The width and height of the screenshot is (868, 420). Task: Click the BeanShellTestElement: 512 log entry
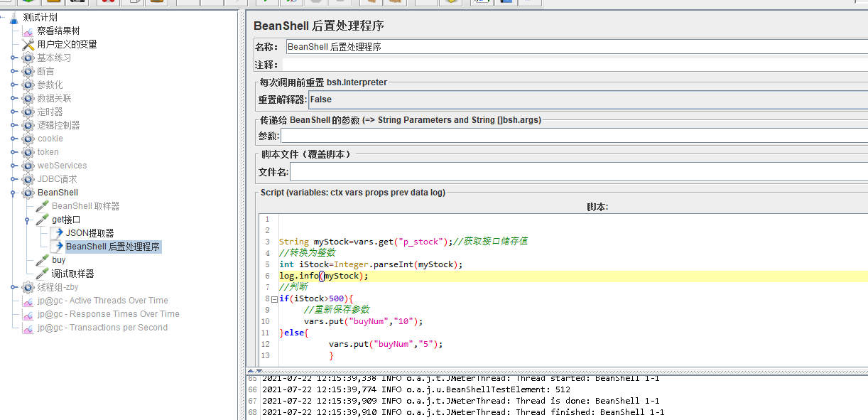416,389
